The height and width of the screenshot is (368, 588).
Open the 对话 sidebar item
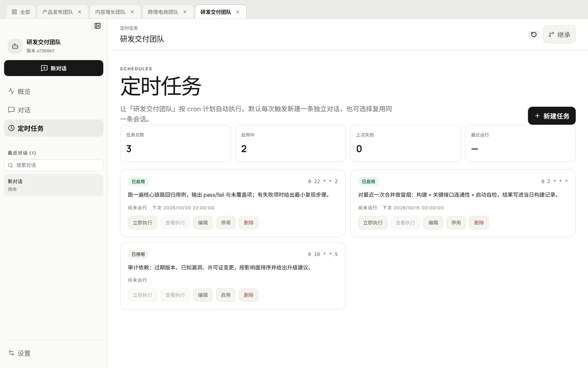[53, 110]
